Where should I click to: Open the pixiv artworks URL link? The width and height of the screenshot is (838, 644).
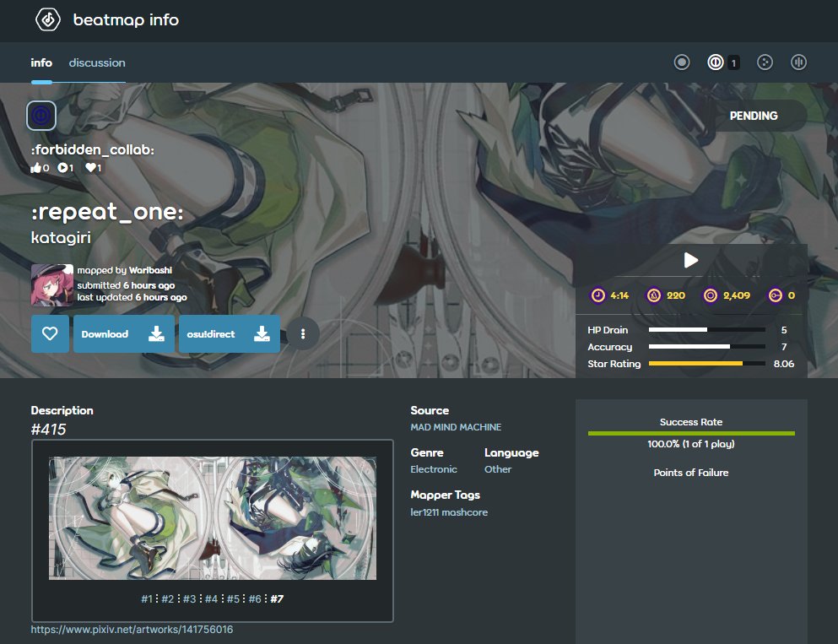(x=132, y=629)
